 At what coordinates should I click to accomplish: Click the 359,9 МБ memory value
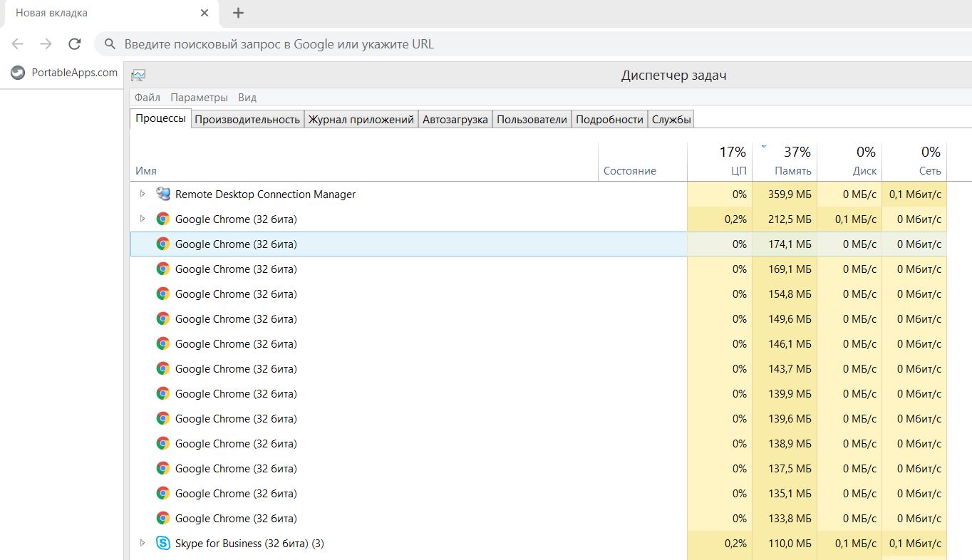point(790,195)
